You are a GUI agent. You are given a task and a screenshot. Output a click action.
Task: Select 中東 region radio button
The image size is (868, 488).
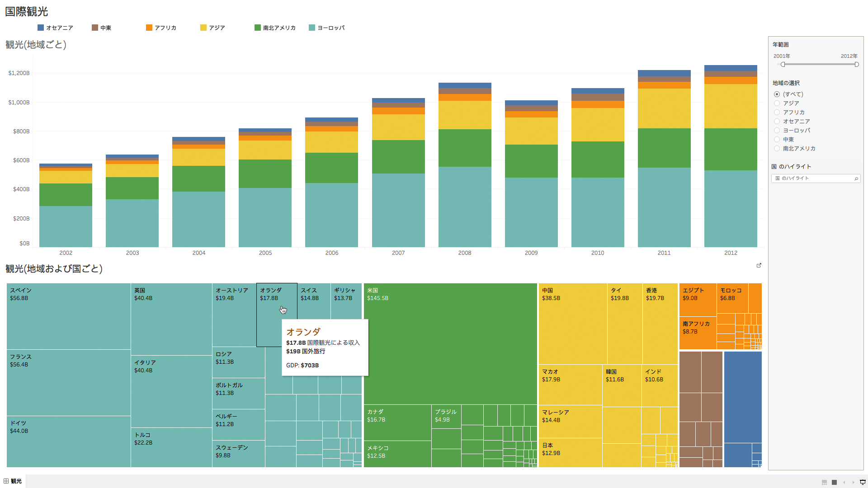point(777,140)
